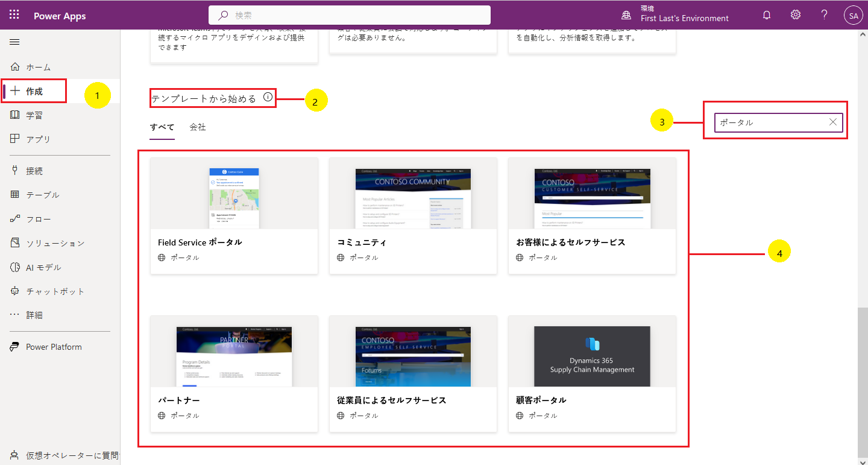Open Power Platform navigation link
The image size is (868, 465).
point(54,347)
